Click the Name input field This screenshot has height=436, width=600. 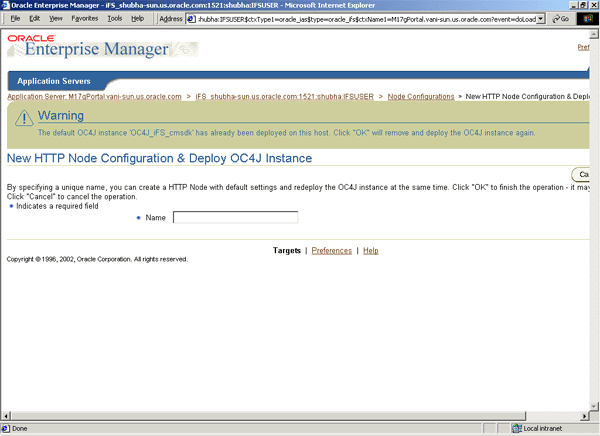[x=235, y=217]
